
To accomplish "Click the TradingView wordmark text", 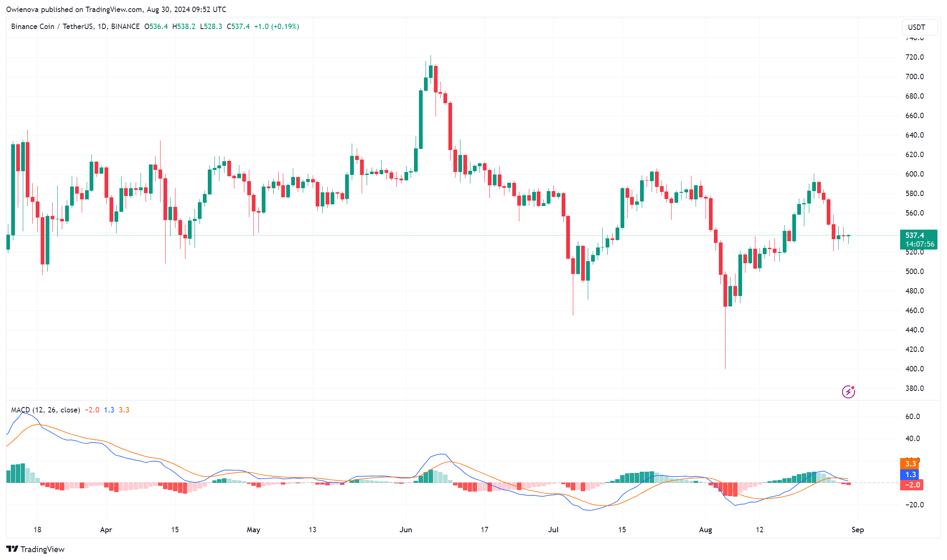I will click(x=42, y=549).
